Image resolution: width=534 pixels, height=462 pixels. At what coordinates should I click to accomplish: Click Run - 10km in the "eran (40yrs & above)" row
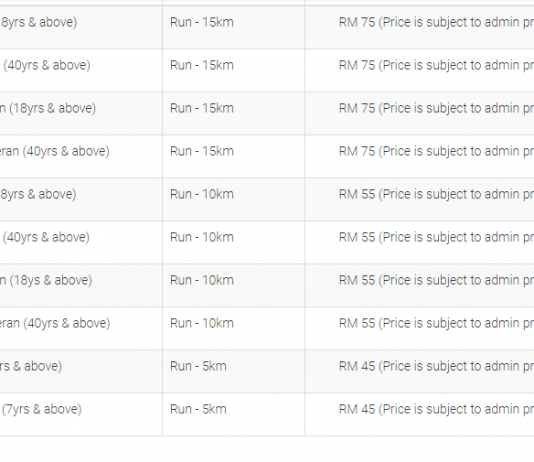(x=202, y=323)
